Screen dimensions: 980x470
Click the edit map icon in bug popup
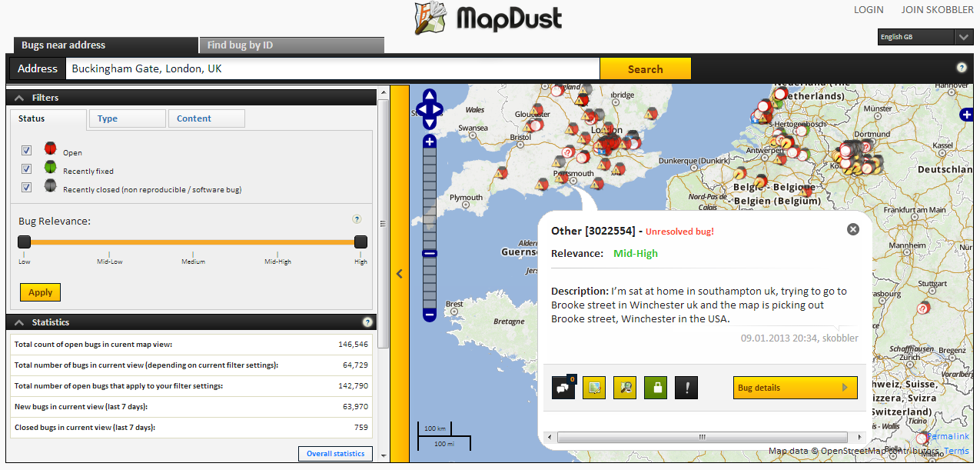point(594,388)
